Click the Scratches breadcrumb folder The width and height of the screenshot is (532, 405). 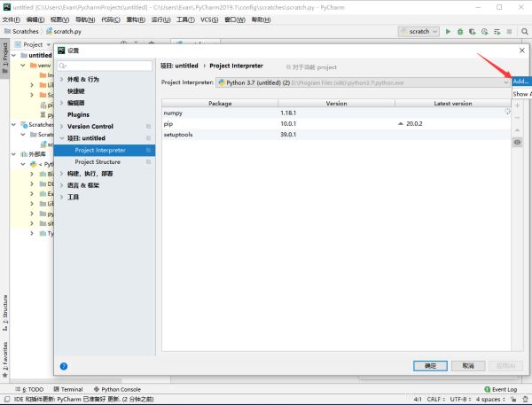pos(21,32)
